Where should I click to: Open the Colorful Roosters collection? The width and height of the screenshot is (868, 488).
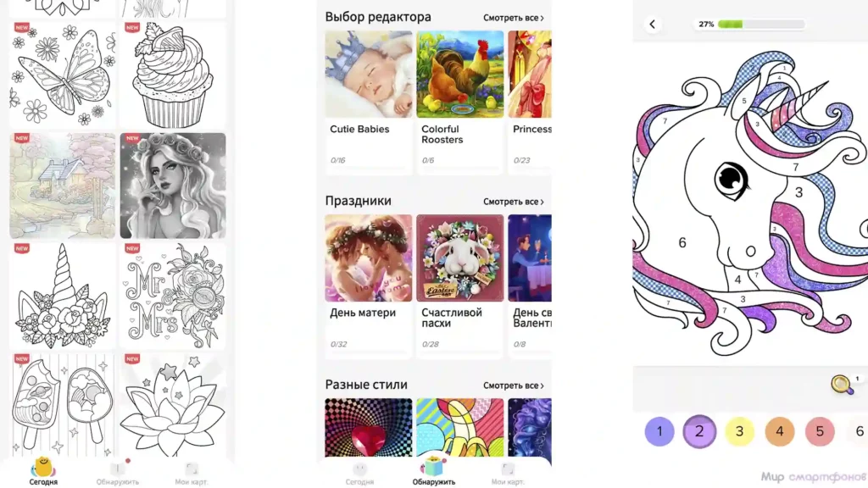pyautogui.click(x=460, y=103)
